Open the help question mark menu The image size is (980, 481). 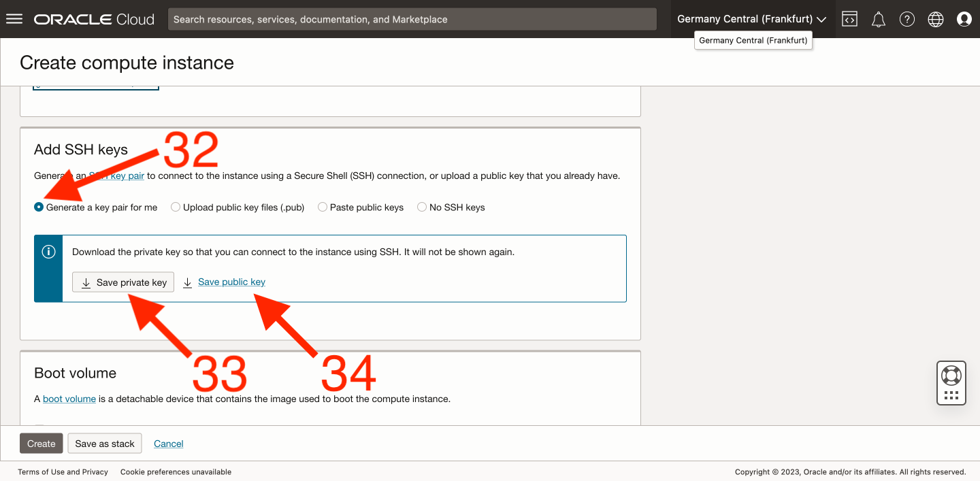906,19
